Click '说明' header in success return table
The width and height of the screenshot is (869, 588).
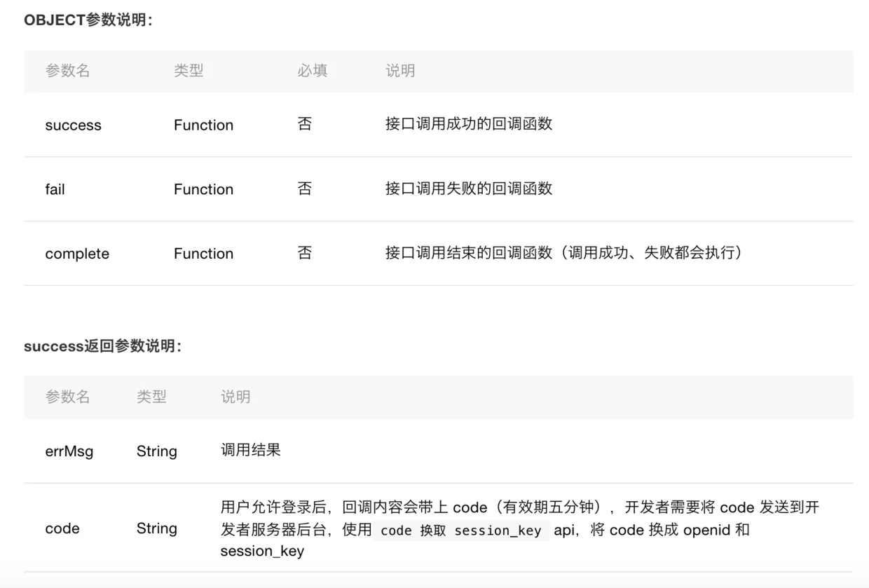coord(235,397)
